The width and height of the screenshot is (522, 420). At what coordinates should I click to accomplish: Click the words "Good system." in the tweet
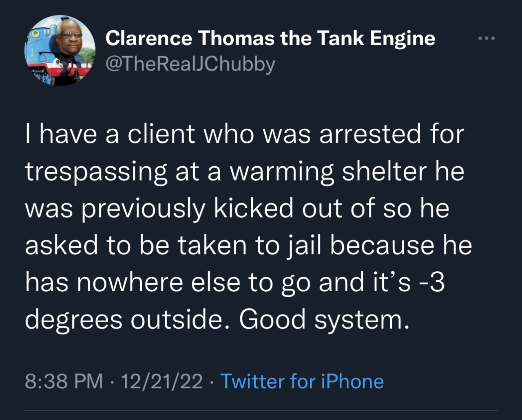coord(324,319)
